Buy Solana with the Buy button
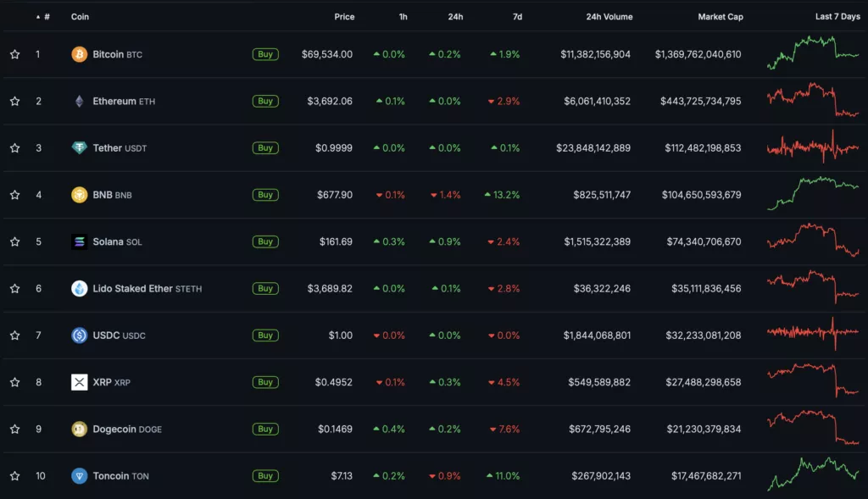This screenshot has height=499, width=868. [265, 241]
